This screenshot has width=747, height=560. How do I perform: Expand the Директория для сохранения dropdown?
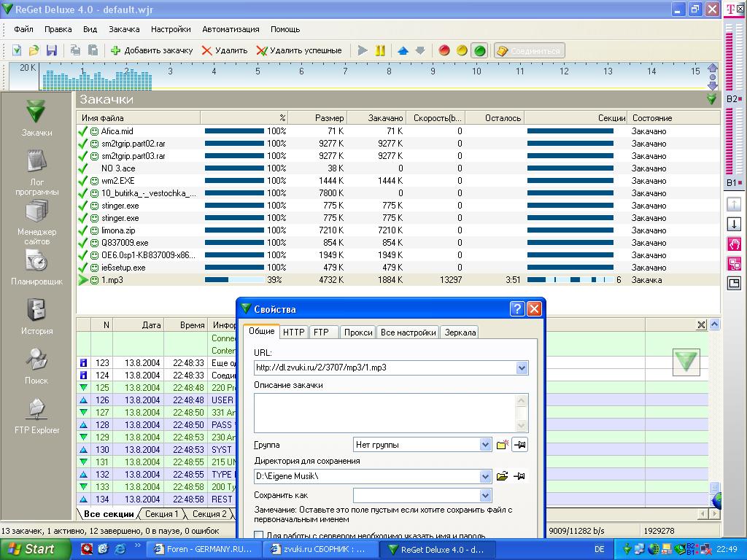tap(485, 476)
